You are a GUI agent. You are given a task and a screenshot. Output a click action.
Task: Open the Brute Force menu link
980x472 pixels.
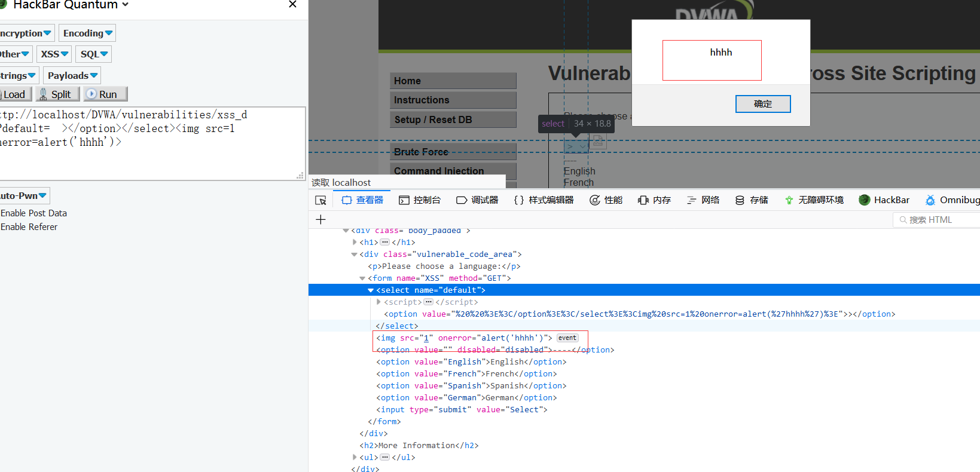click(x=453, y=152)
